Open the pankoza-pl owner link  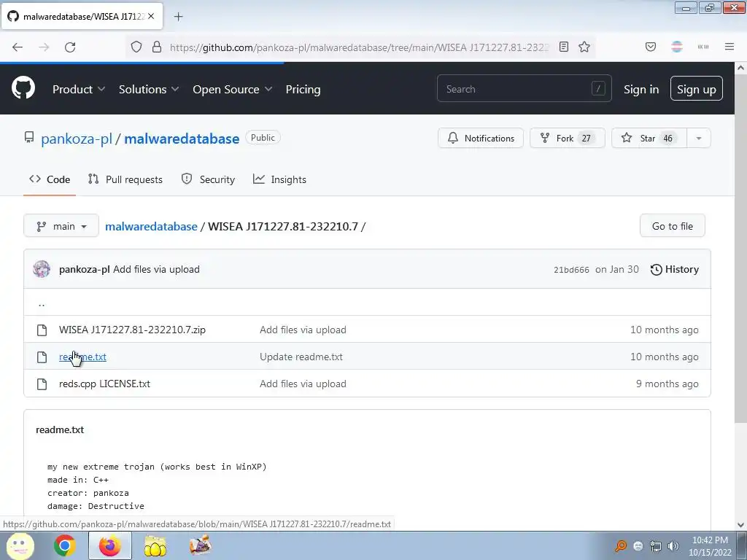(76, 139)
